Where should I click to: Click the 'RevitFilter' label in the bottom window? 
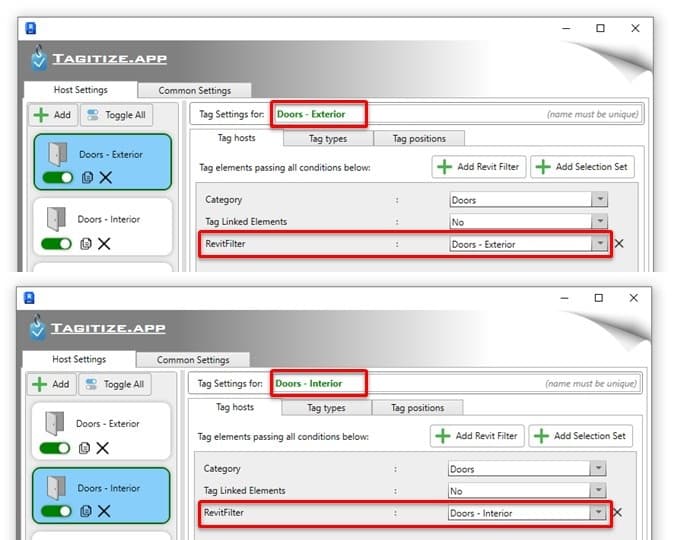224,512
